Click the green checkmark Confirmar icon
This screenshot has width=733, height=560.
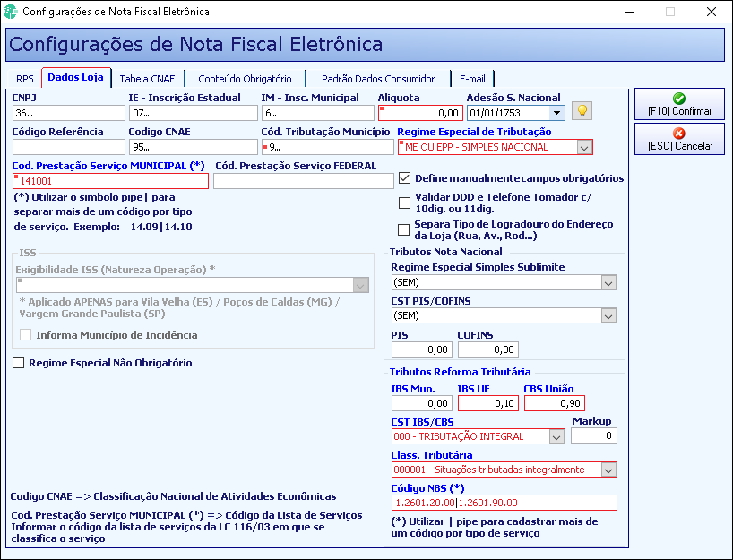pos(678,99)
